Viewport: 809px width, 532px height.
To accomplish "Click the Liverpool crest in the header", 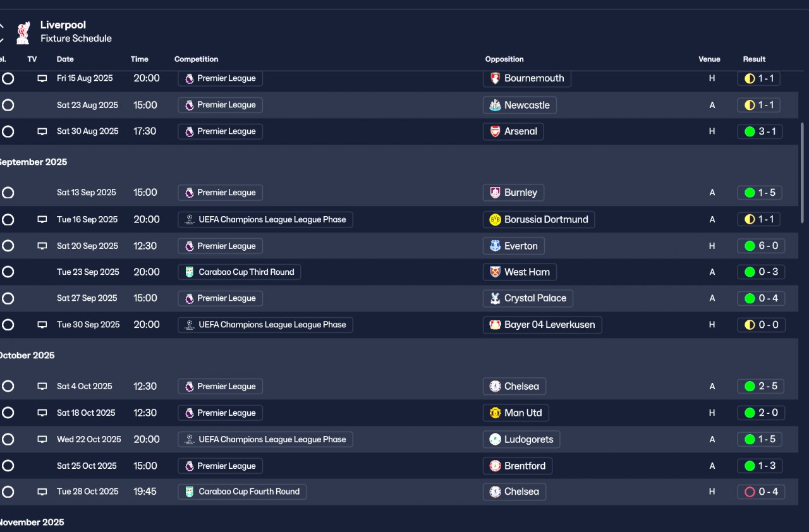I will click(23, 33).
